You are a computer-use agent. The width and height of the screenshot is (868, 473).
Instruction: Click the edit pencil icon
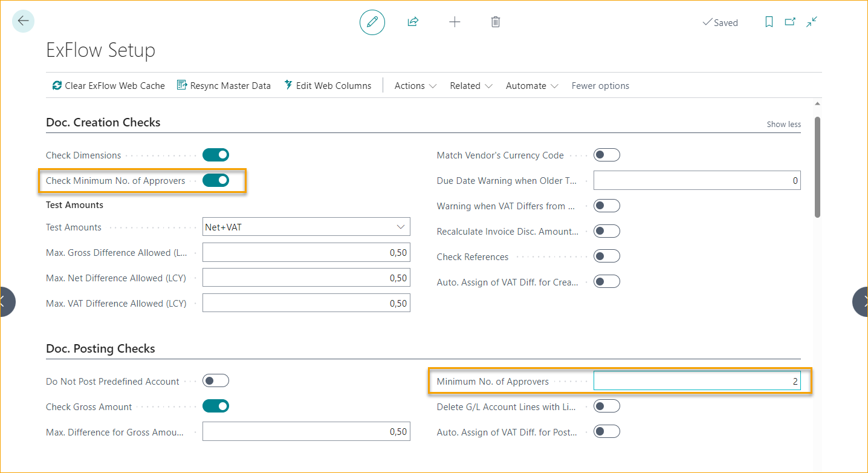372,22
